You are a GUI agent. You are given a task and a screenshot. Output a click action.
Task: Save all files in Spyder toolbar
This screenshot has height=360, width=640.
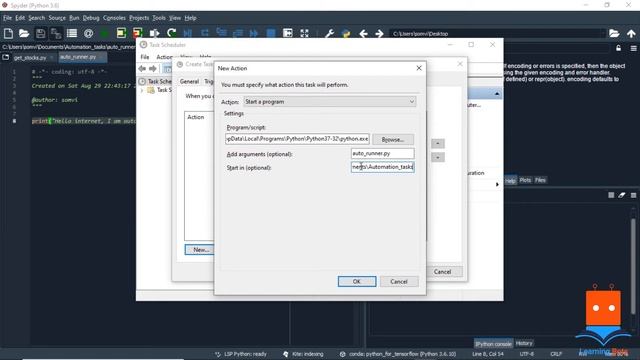pyautogui.click(x=56, y=33)
